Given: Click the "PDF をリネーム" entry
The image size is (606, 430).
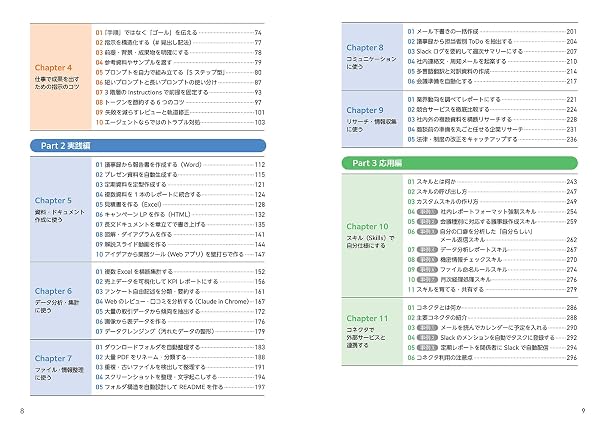Looking at the screenshot, I should tap(180, 357).
